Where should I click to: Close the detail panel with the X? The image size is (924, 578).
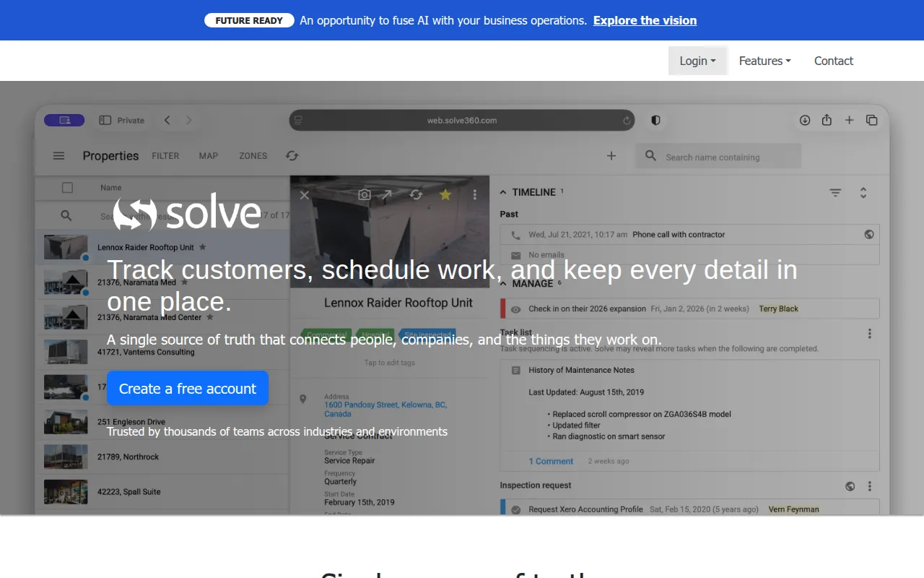pos(305,195)
